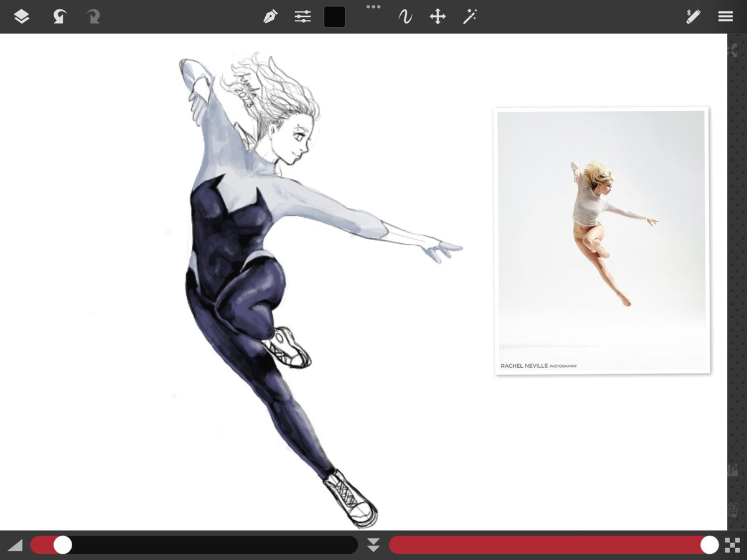Expand the three-dot handle at top
Screen dimensions: 747x560
click(373, 7)
